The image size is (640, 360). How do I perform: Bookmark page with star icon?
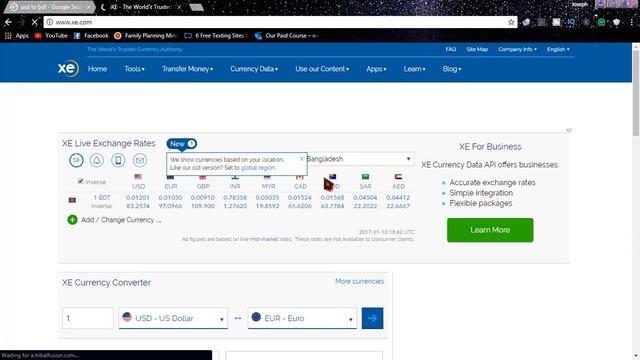[511, 22]
